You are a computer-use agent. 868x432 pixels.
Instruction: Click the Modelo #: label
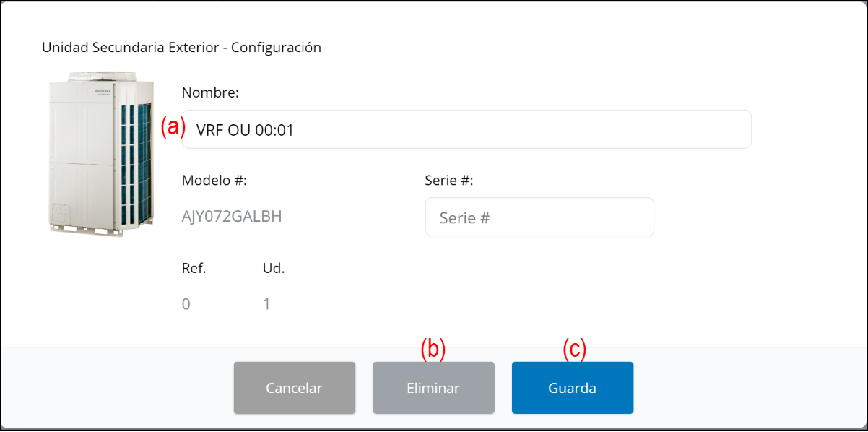214,181
